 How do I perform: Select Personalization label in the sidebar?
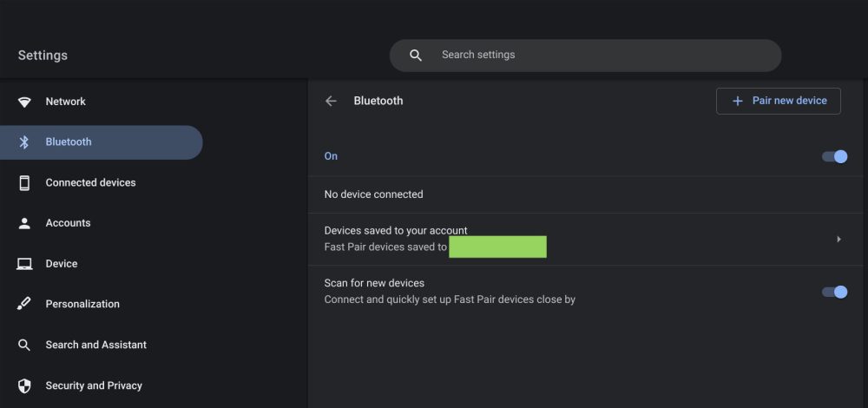pyautogui.click(x=82, y=304)
